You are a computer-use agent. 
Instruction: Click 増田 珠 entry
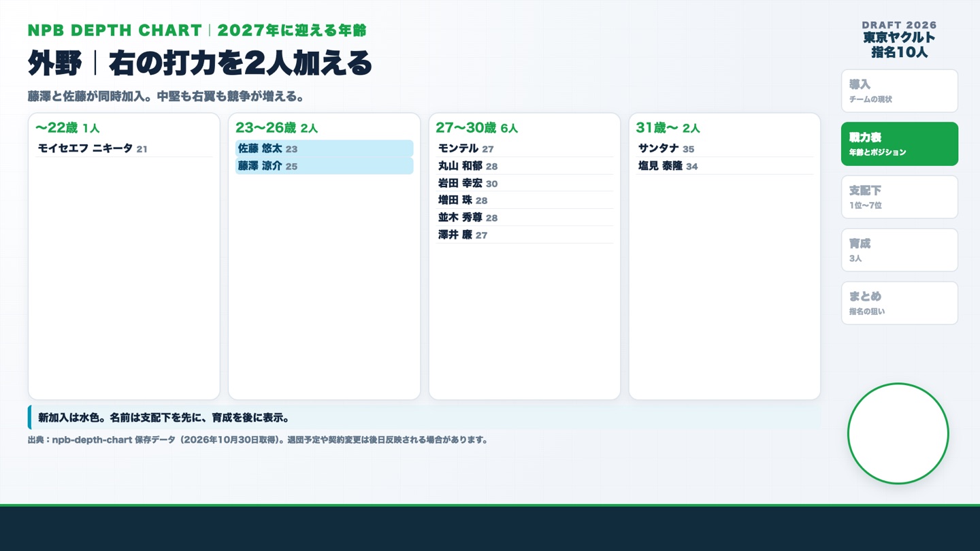[x=524, y=200]
